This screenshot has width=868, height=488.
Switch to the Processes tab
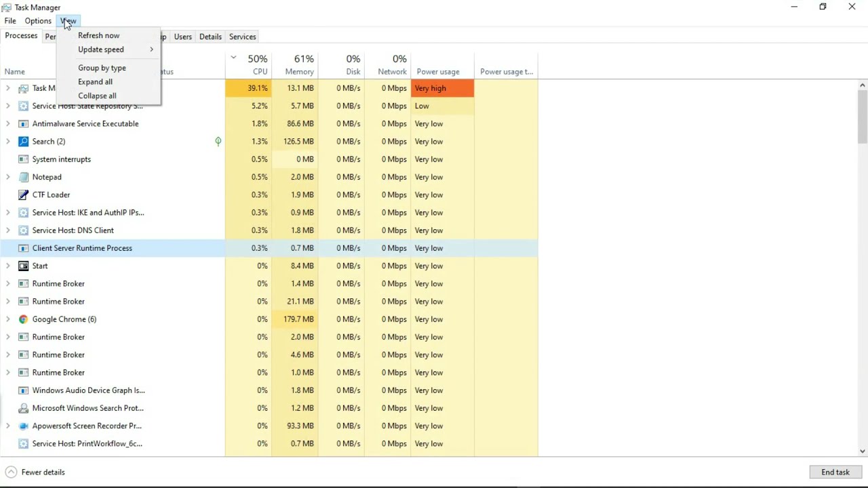pyautogui.click(x=21, y=36)
